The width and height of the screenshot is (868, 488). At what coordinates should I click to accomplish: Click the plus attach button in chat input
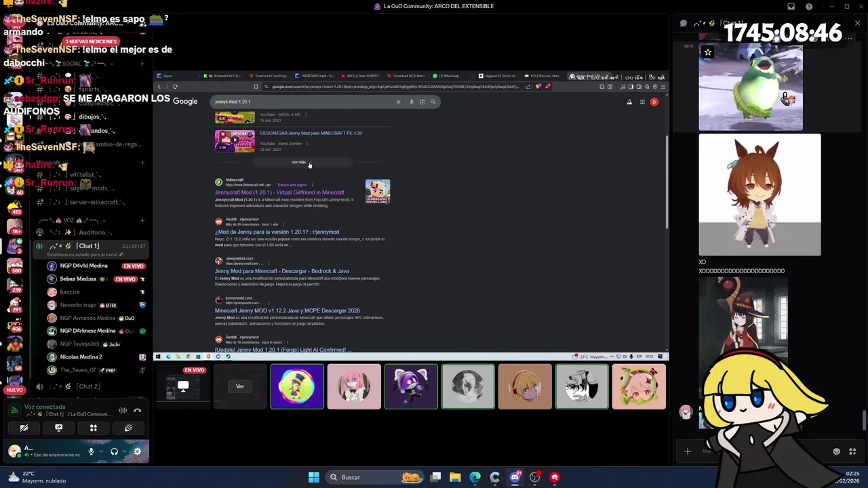pos(687,451)
